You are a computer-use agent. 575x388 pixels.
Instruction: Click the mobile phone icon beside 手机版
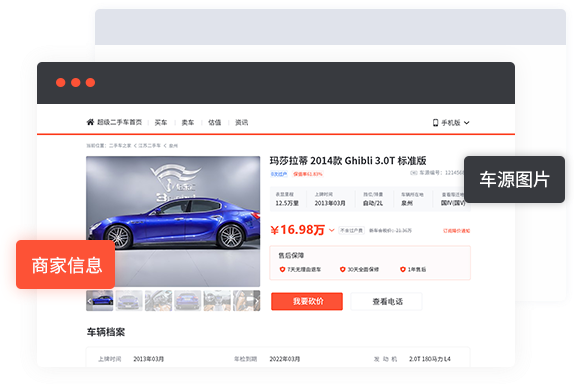(x=435, y=122)
